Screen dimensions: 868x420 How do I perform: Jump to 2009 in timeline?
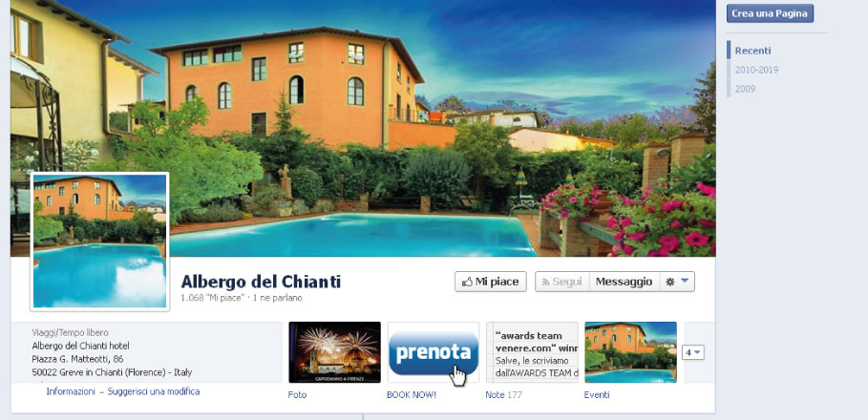[x=745, y=89]
